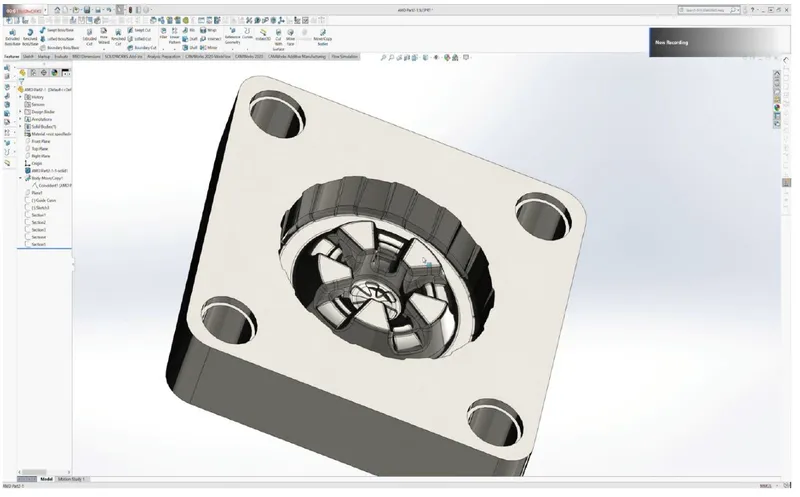800x497 pixels.
Task: Select Front Plane in the feature tree
Action: pyautogui.click(x=41, y=141)
